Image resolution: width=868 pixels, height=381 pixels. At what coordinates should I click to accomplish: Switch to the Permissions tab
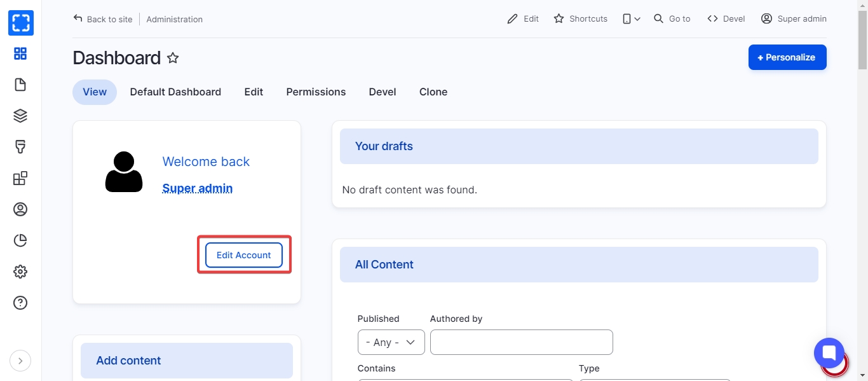[x=316, y=92]
